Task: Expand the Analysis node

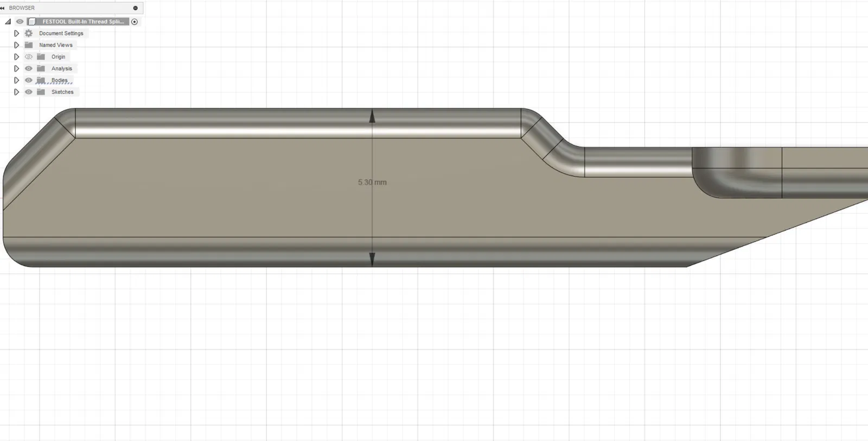Action: pyautogui.click(x=16, y=68)
